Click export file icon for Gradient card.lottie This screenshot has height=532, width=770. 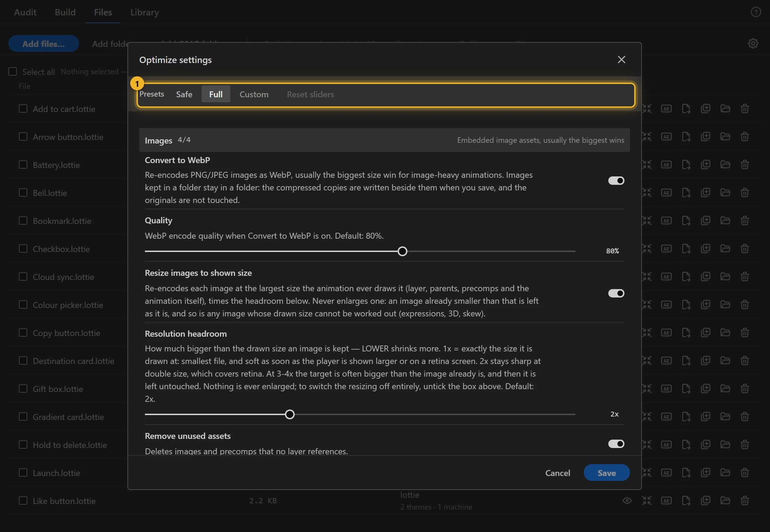tap(686, 416)
